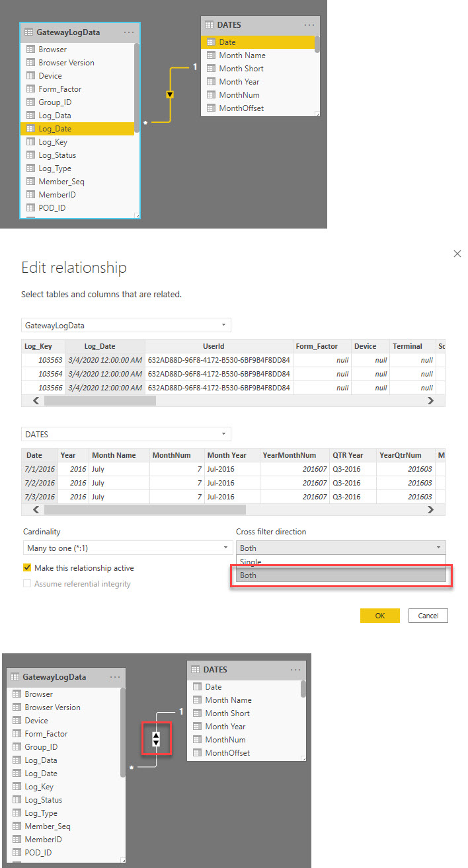Click column icon next to Month Year, bottom diagram
Viewport: 468px width, 868px height.
(x=197, y=727)
